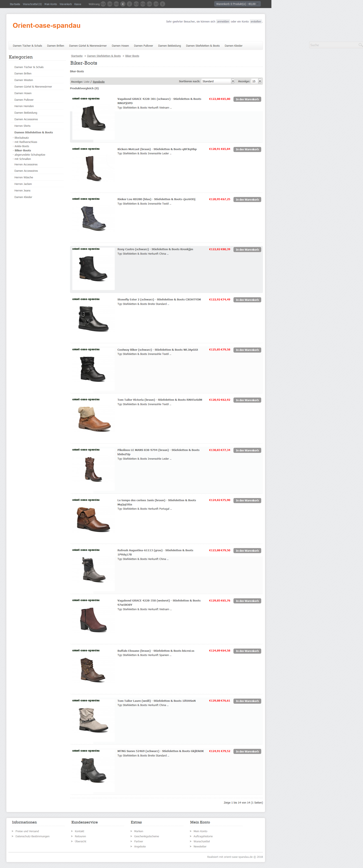The height and width of the screenshot is (868, 363).
Task: Select the CHF currency icon
Action: click(x=156, y=4)
